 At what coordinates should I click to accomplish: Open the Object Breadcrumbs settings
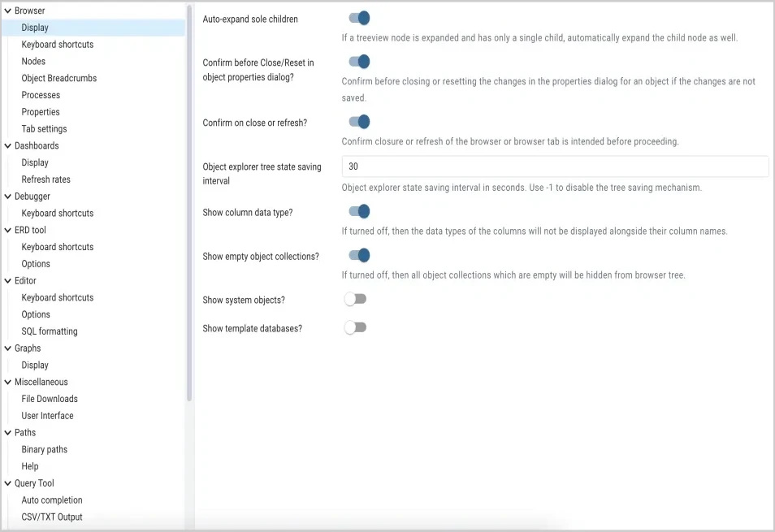pyautogui.click(x=59, y=78)
